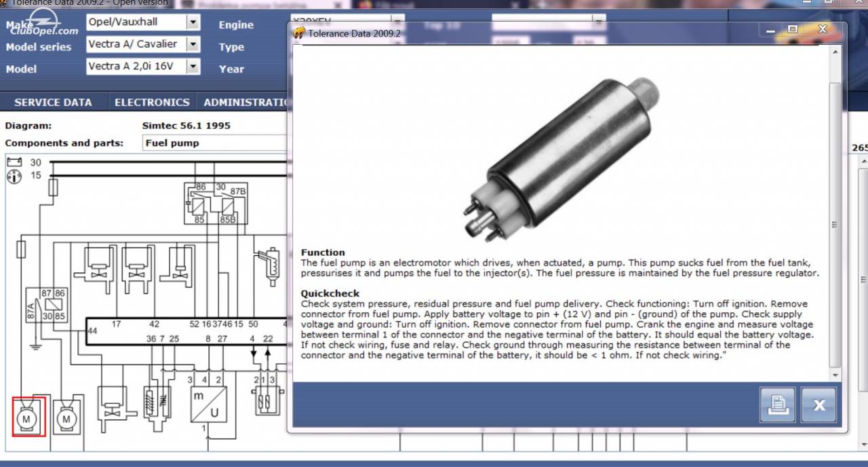This screenshot has height=467, width=868.
Task: Click the highlighted fuel pump motor symbol
Action: click(x=28, y=417)
